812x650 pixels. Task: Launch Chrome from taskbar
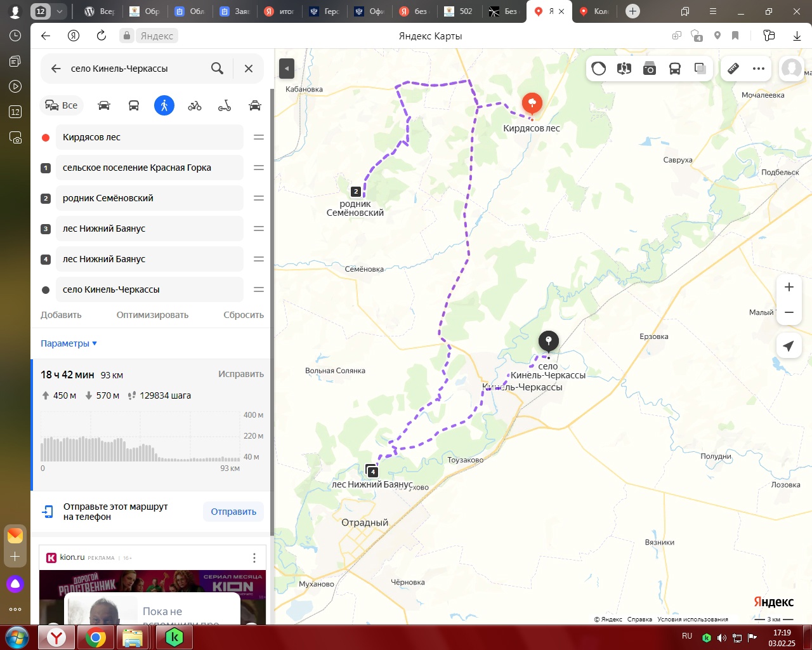[96, 637]
